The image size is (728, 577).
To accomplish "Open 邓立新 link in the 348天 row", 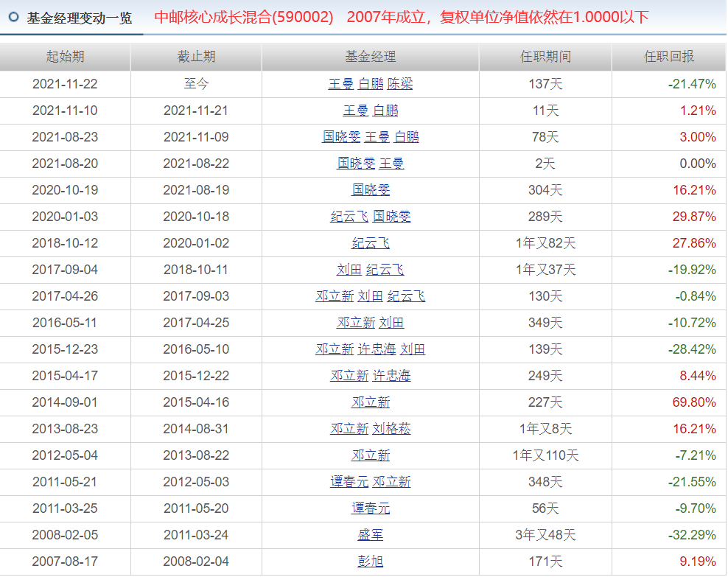I will point(391,482).
